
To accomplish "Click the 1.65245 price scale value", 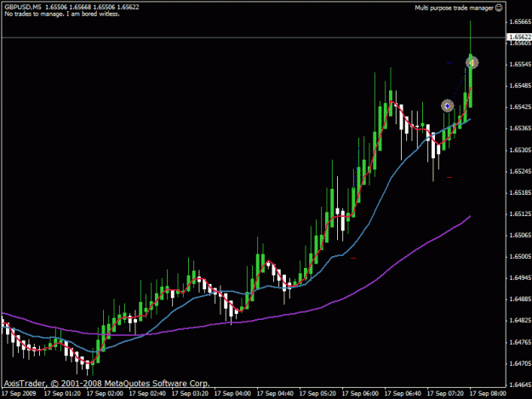I will pyautogui.click(x=520, y=171).
